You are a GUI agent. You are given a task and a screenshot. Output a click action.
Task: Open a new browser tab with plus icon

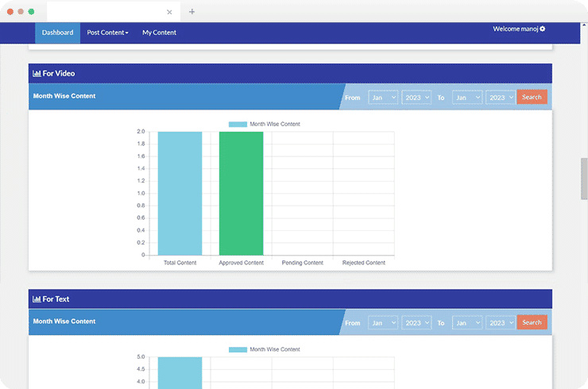(191, 12)
